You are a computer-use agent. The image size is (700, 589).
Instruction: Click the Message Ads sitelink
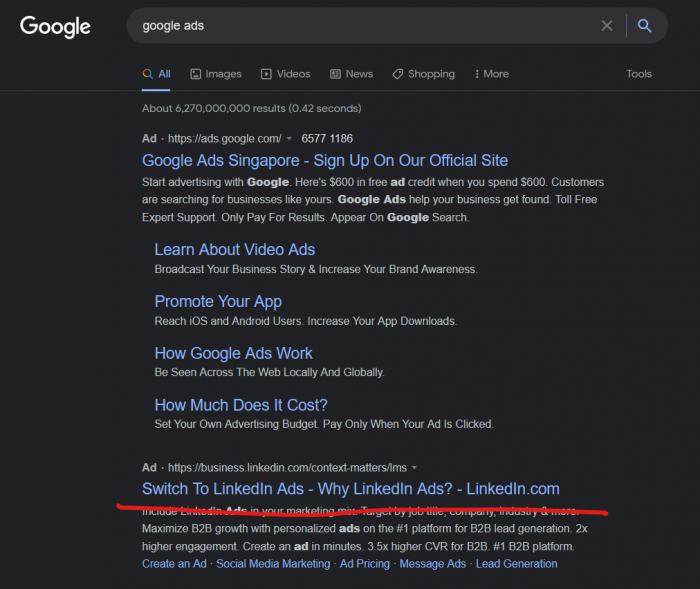433,564
